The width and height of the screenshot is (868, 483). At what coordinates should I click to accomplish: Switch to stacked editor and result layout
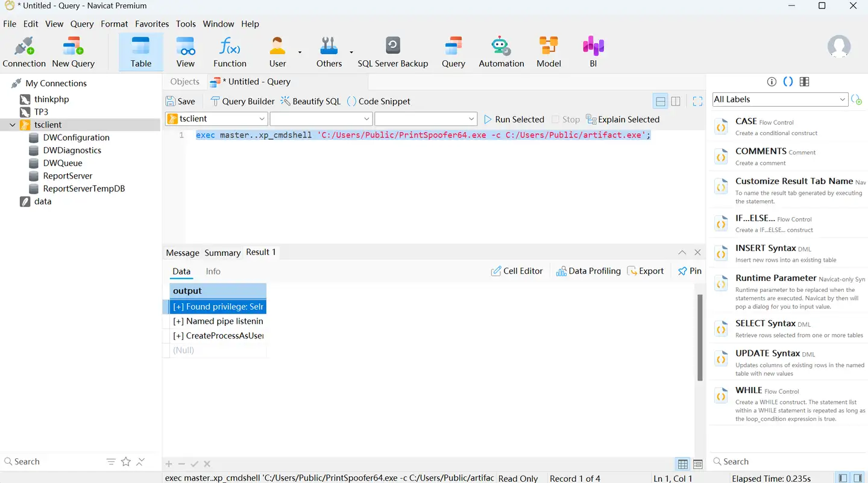(x=661, y=101)
